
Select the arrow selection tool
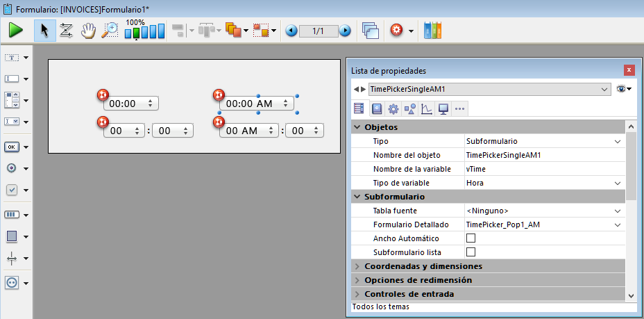coord(45,31)
